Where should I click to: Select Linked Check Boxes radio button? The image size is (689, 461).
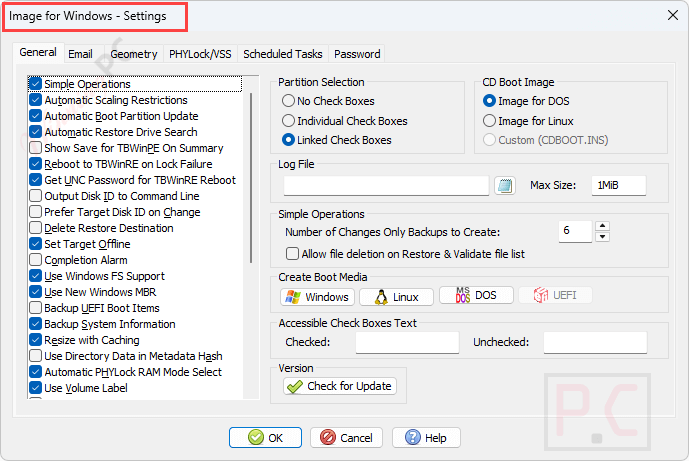(x=288, y=140)
